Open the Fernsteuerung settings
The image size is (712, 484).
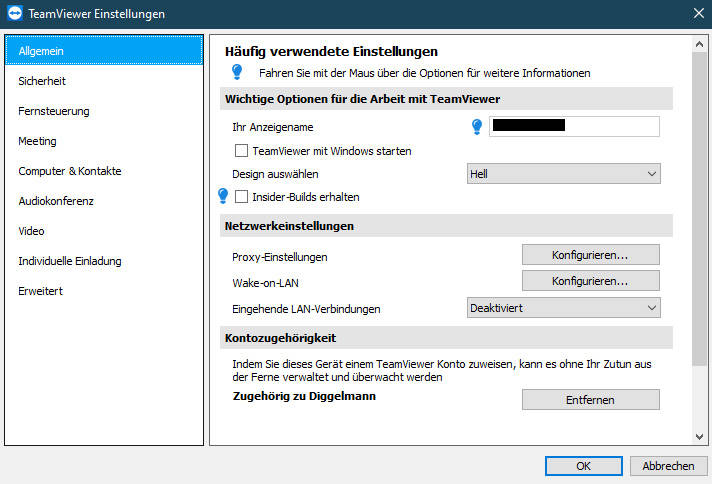tap(54, 111)
